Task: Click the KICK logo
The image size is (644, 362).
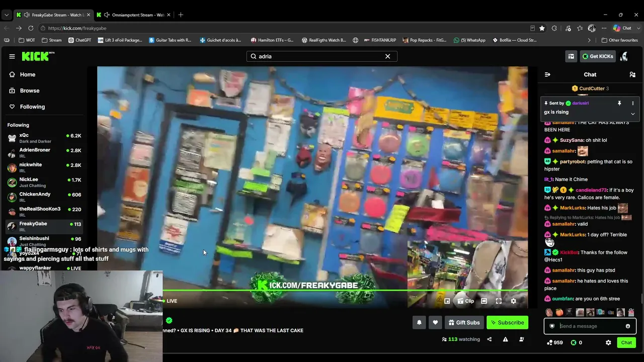Action: (x=38, y=56)
